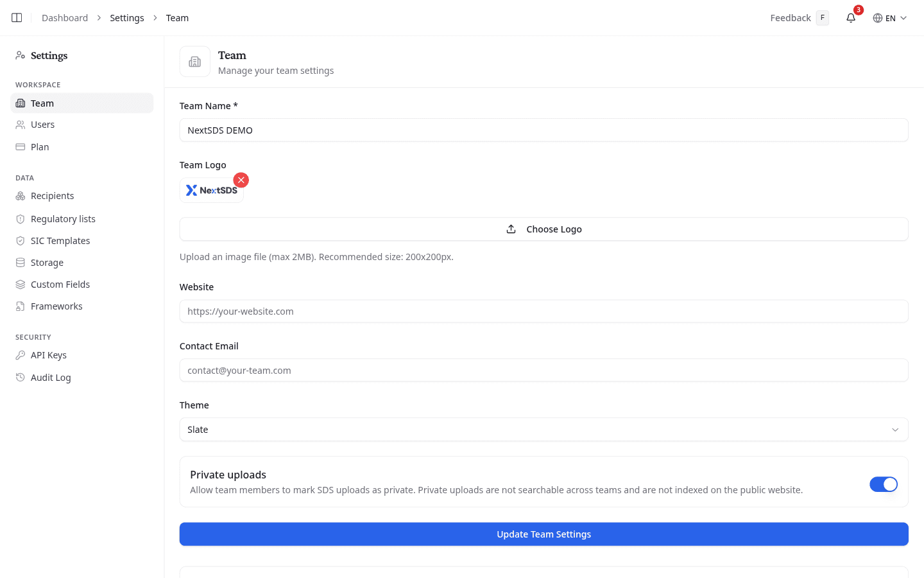Image resolution: width=924 pixels, height=578 pixels.
Task: Select Storage in the sidebar
Action: [x=82, y=263]
